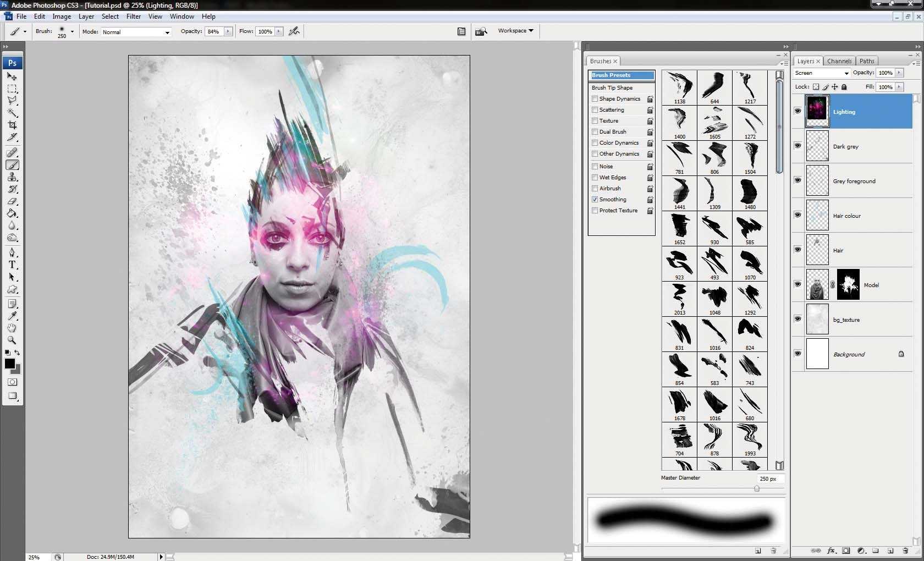Open the Layer menu
Viewport: 924px width, 561px height.
(86, 16)
